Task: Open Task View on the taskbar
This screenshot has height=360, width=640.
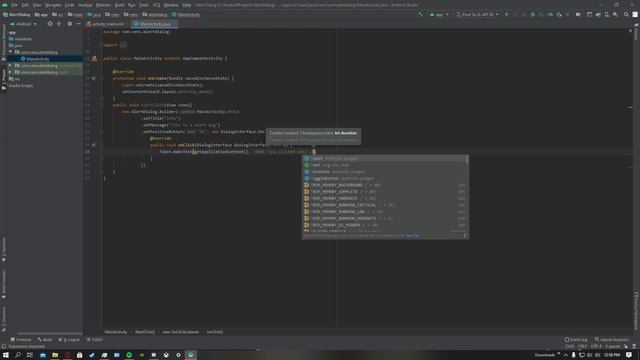Action: (30, 355)
